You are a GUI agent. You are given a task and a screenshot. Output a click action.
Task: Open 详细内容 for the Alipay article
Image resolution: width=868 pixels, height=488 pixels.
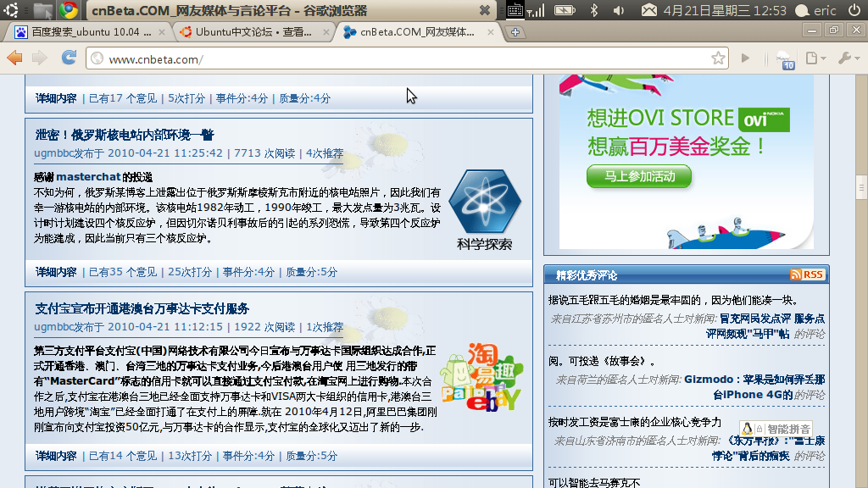56,456
